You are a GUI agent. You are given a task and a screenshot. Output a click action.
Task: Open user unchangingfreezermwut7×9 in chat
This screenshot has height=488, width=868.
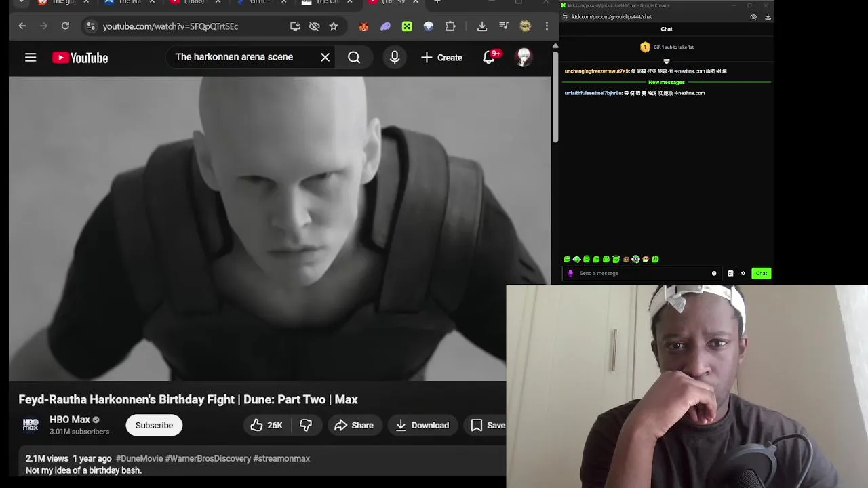tap(597, 71)
